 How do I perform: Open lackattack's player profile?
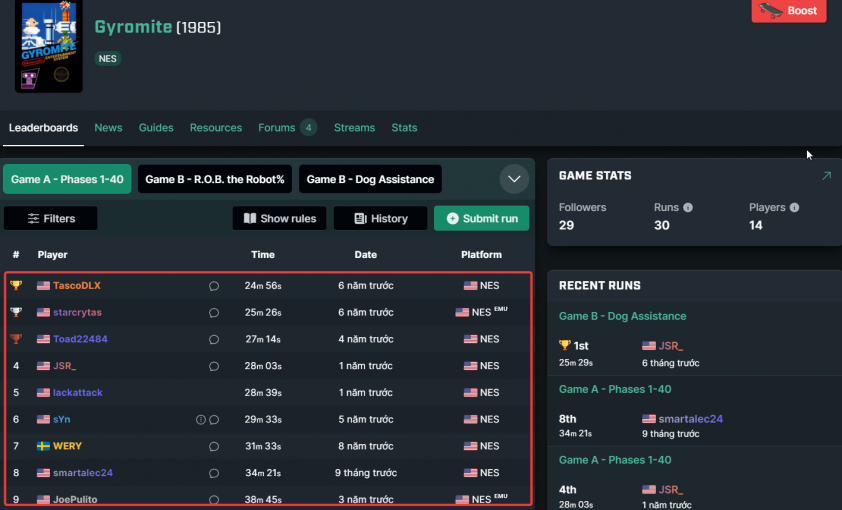(x=78, y=392)
